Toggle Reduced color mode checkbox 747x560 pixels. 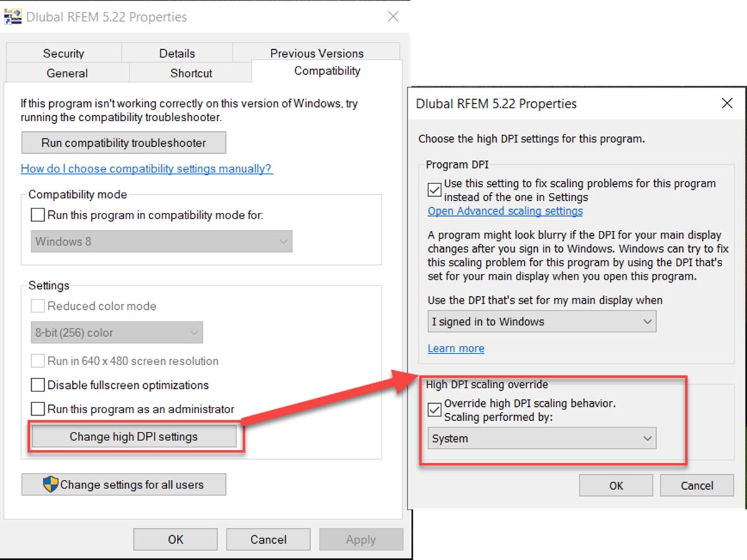(x=38, y=306)
